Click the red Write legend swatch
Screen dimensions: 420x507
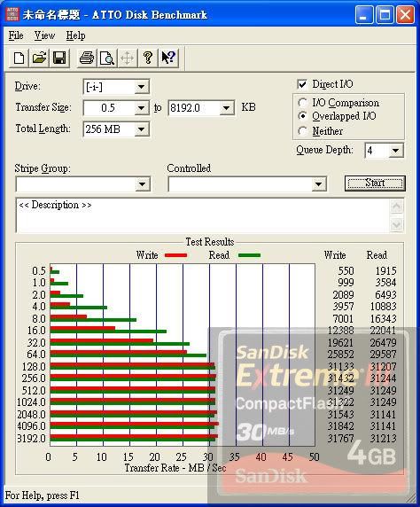pos(176,255)
